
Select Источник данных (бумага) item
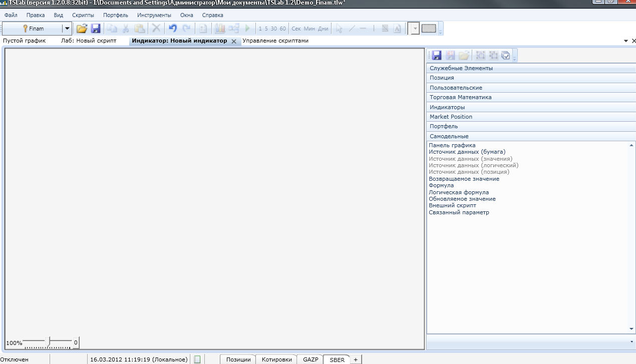[467, 152]
